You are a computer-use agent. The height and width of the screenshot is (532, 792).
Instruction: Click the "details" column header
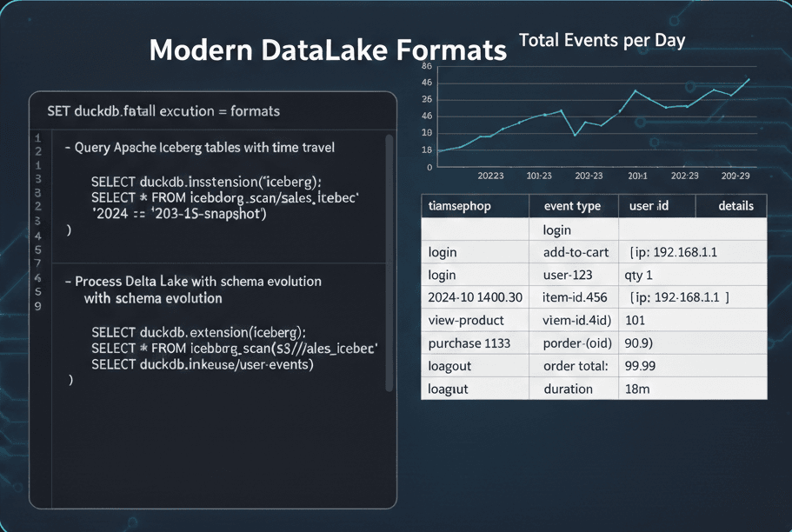point(735,206)
